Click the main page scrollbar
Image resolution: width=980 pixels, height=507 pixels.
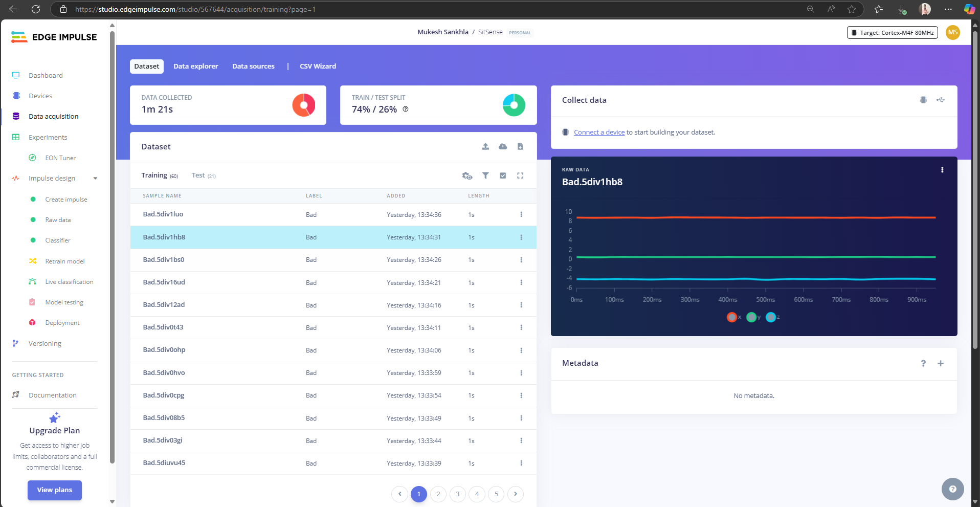click(x=975, y=189)
